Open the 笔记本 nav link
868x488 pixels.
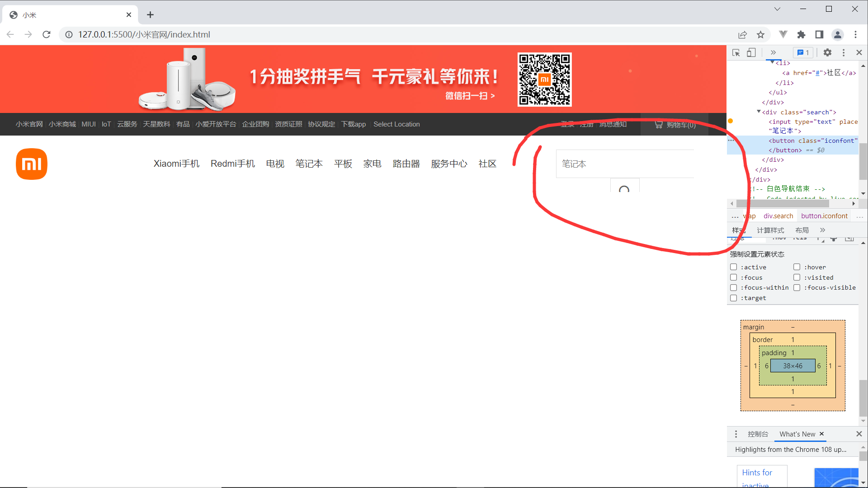tap(309, 164)
